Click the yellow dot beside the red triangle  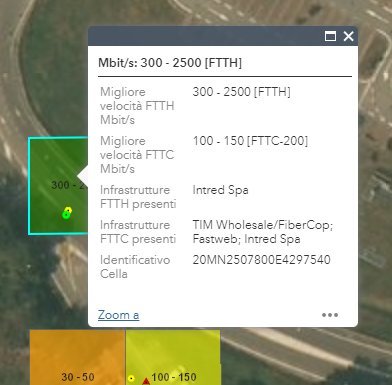click(131, 378)
